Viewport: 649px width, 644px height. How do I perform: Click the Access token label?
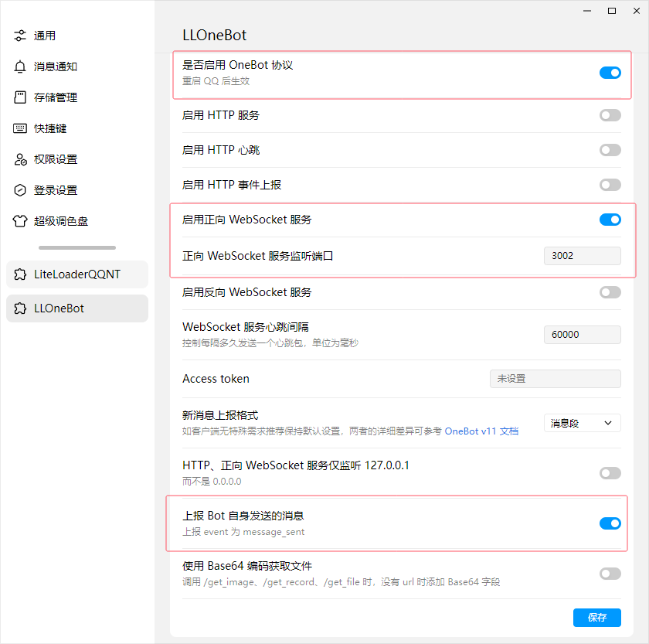216,379
